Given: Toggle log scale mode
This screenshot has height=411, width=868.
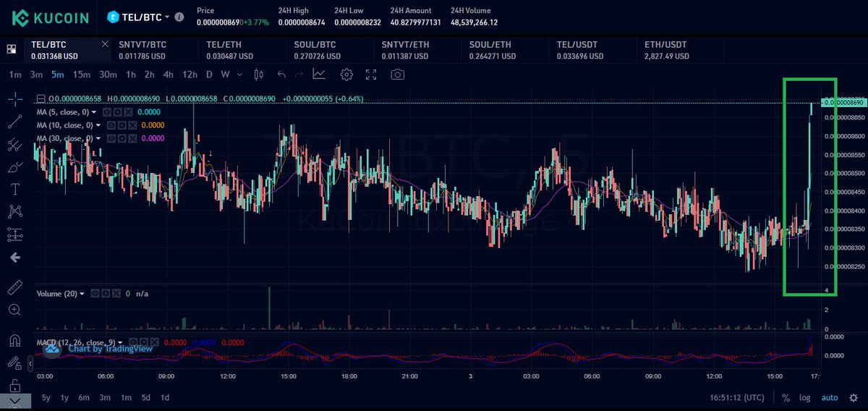Looking at the screenshot, I should [805, 397].
